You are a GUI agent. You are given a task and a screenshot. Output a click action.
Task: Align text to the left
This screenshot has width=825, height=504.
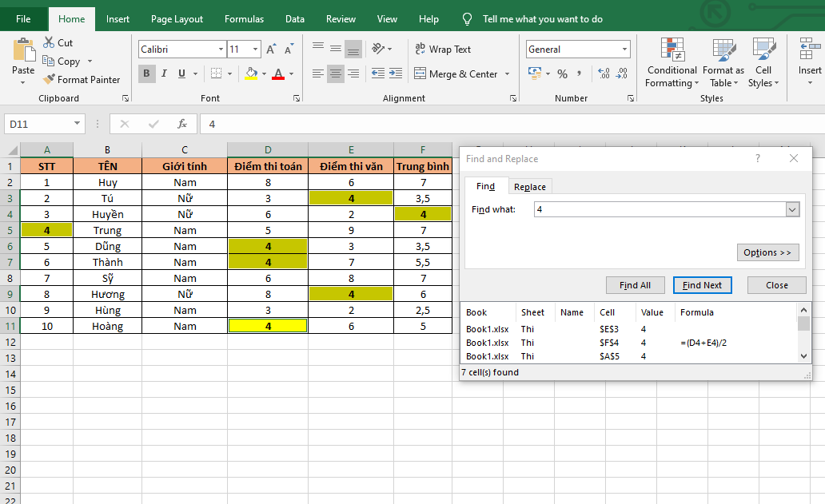[x=318, y=74]
